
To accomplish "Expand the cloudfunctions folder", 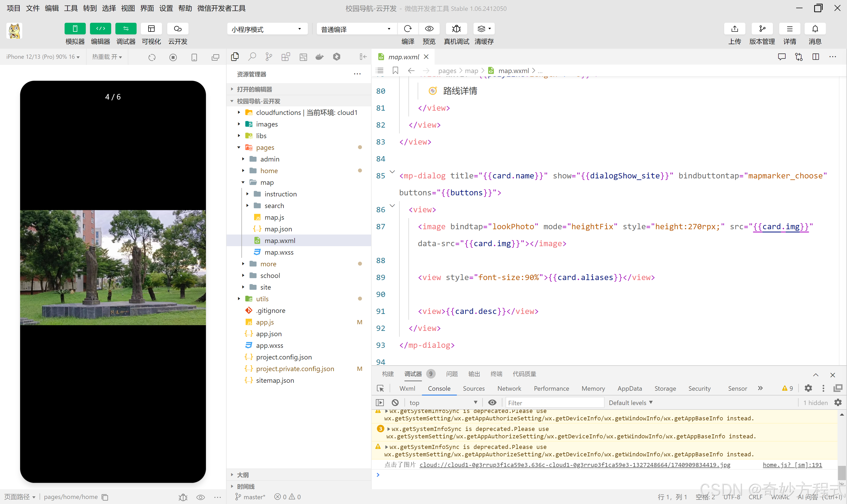I will [239, 112].
